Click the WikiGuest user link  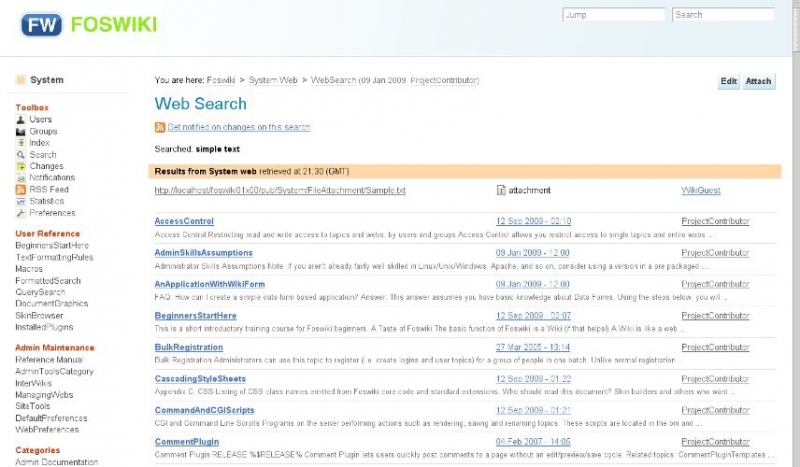701,190
